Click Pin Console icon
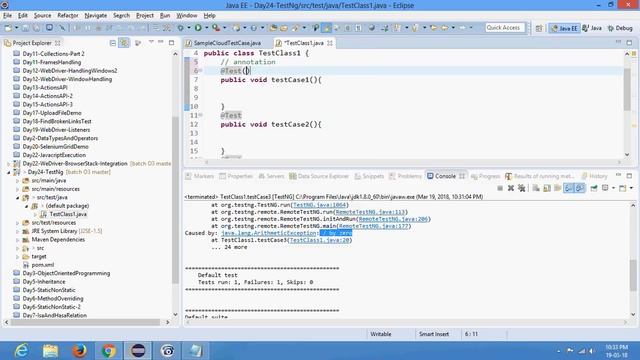Image resolution: width=640 pixels, height=360 pixels. tap(594, 188)
